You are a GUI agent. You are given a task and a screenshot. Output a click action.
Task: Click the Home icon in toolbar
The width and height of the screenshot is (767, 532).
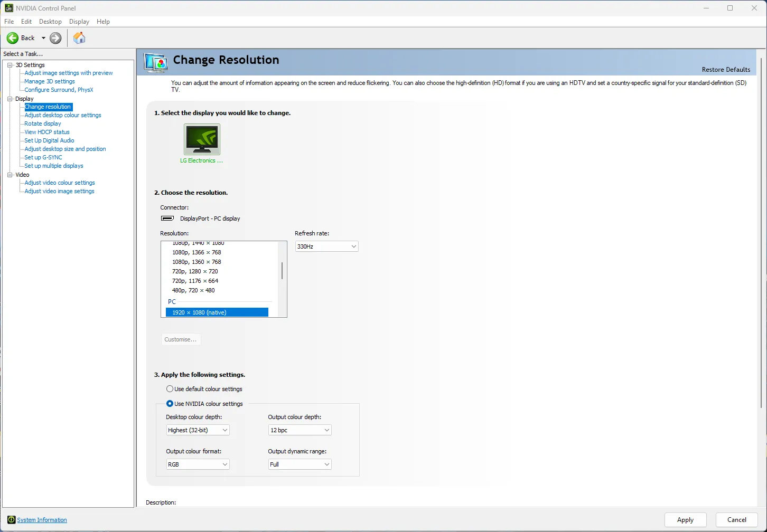tap(79, 38)
